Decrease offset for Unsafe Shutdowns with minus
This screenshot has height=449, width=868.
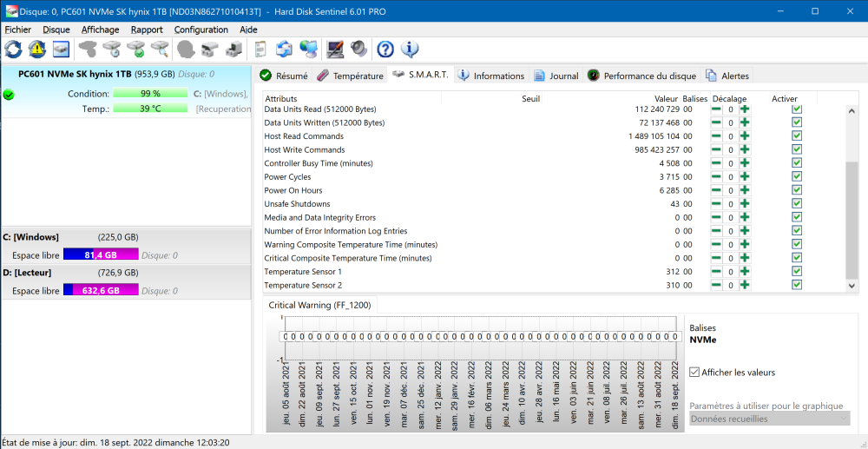[716, 204]
